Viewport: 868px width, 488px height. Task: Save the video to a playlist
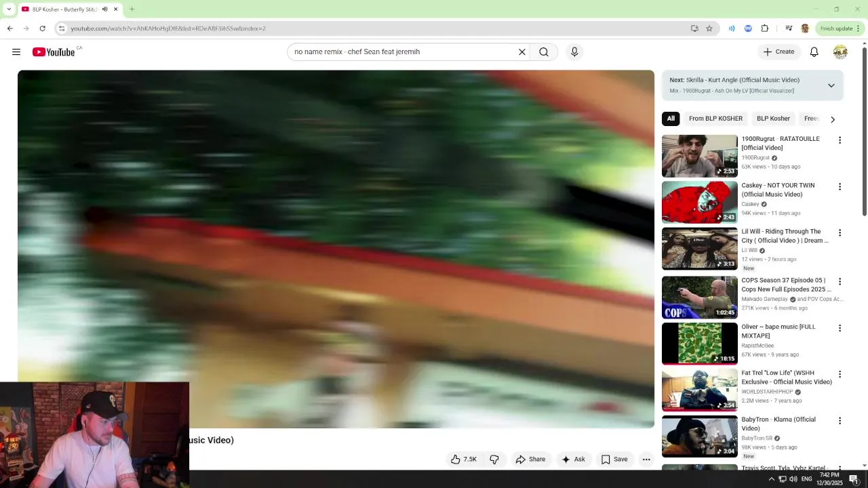[x=614, y=459]
